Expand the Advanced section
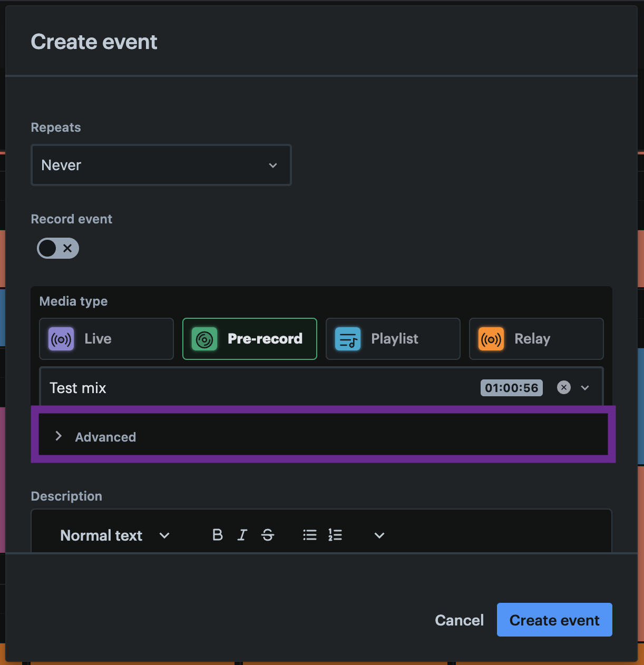Image resolution: width=644 pixels, height=665 pixels. [x=324, y=435]
